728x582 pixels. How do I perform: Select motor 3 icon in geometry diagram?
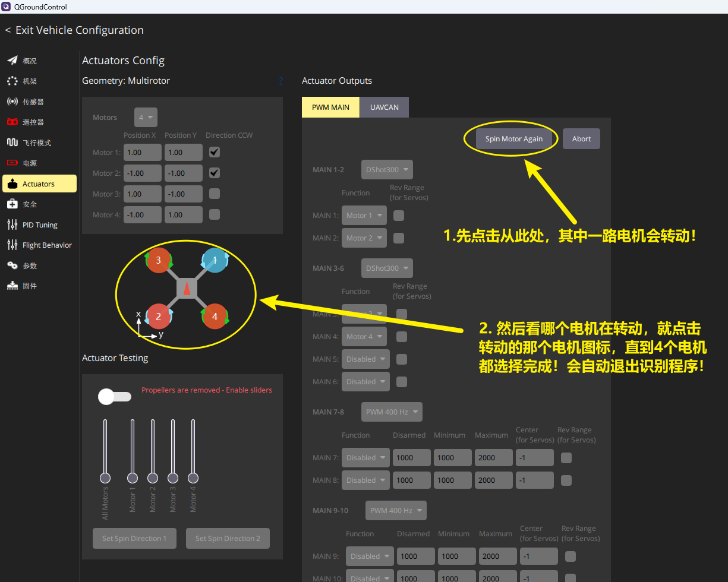[158, 260]
